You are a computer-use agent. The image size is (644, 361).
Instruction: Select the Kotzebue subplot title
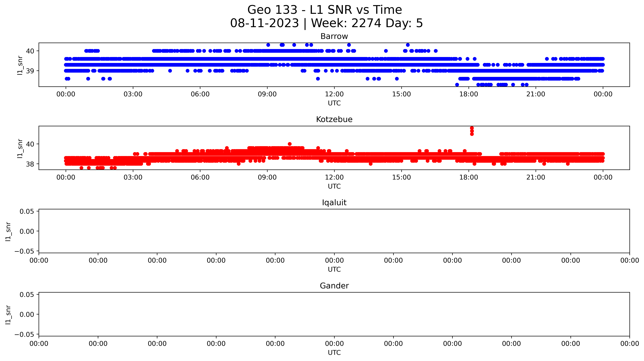[x=334, y=119]
